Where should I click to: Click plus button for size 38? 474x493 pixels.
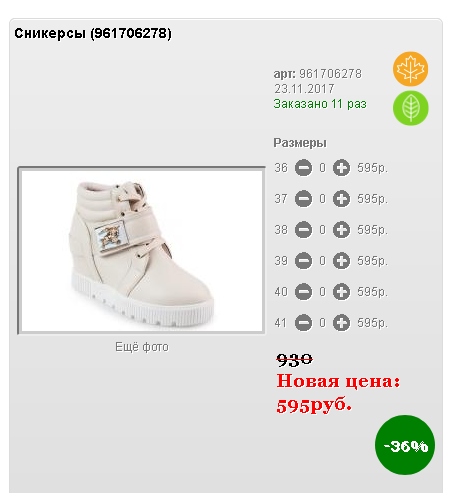click(x=341, y=230)
